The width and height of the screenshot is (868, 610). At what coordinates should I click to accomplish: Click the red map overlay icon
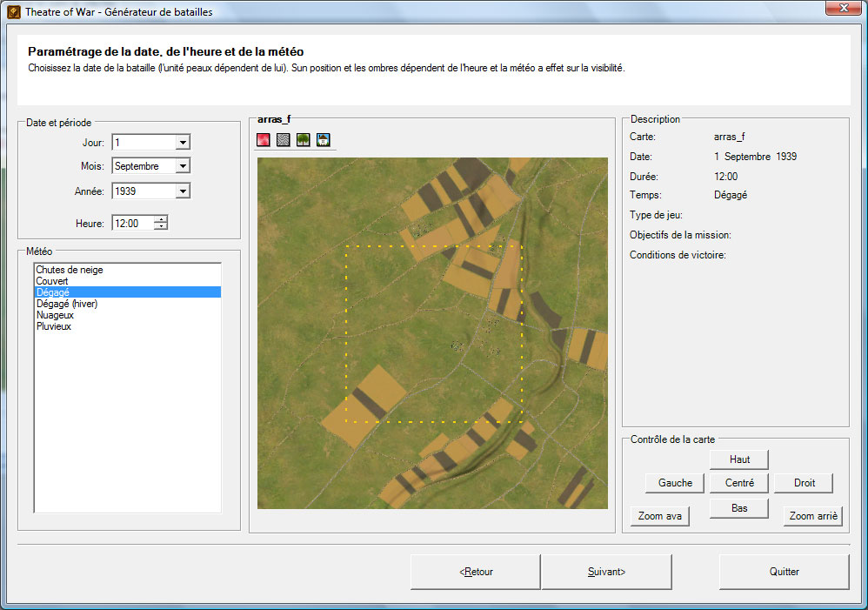pos(264,140)
